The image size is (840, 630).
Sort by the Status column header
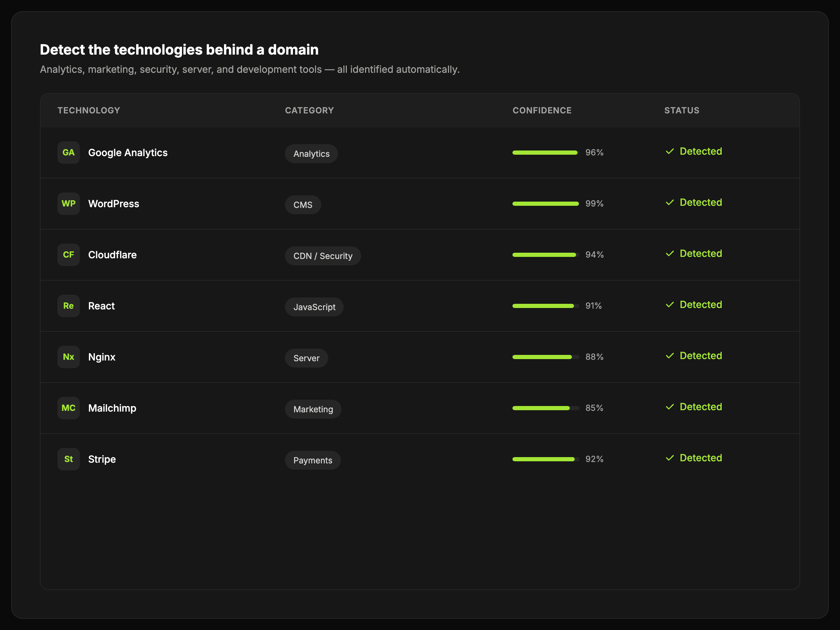pyautogui.click(x=682, y=111)
